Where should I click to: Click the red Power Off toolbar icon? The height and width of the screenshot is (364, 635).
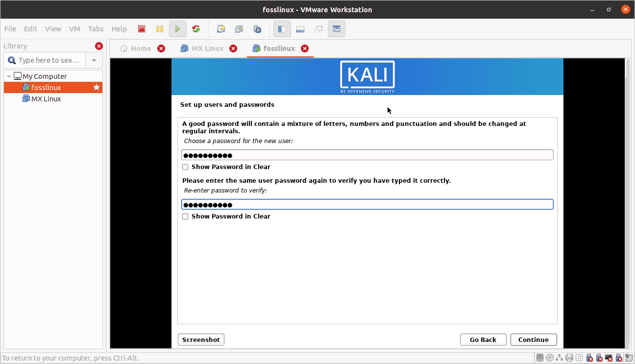pyautogui.click(x=142, y=29)
